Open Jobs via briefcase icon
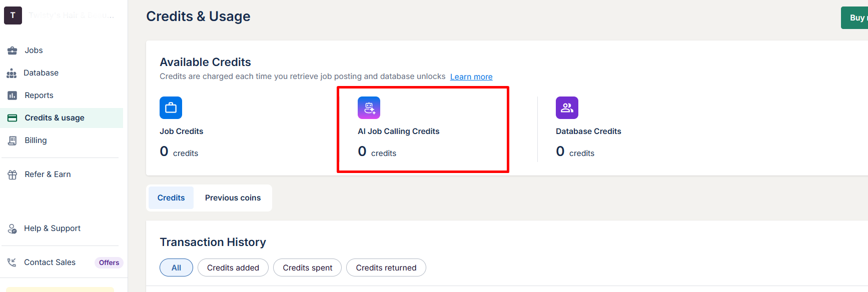The height and width of the screenshot is (292, 868). click(13, 50)
